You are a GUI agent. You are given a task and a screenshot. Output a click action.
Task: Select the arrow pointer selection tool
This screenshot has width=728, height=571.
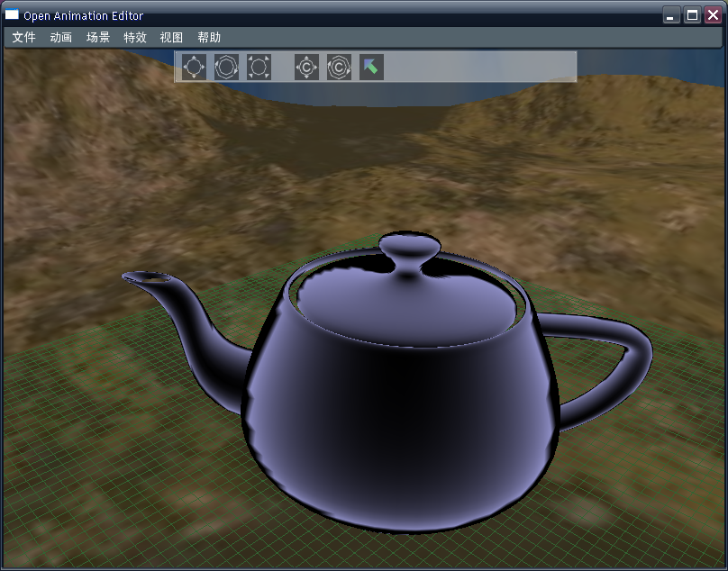pos(371,67)
